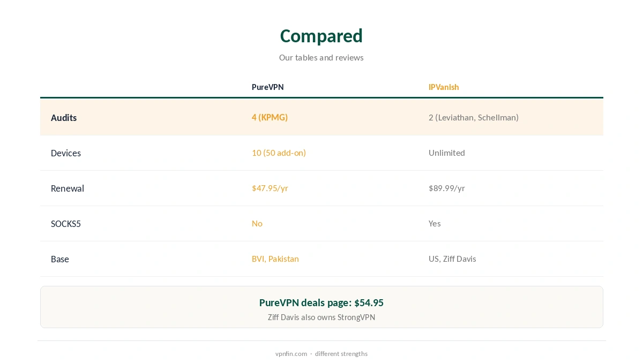Click the vpnfin.com footer text
This screenshot has height=364, width=643.
click(x=291, y=354)
